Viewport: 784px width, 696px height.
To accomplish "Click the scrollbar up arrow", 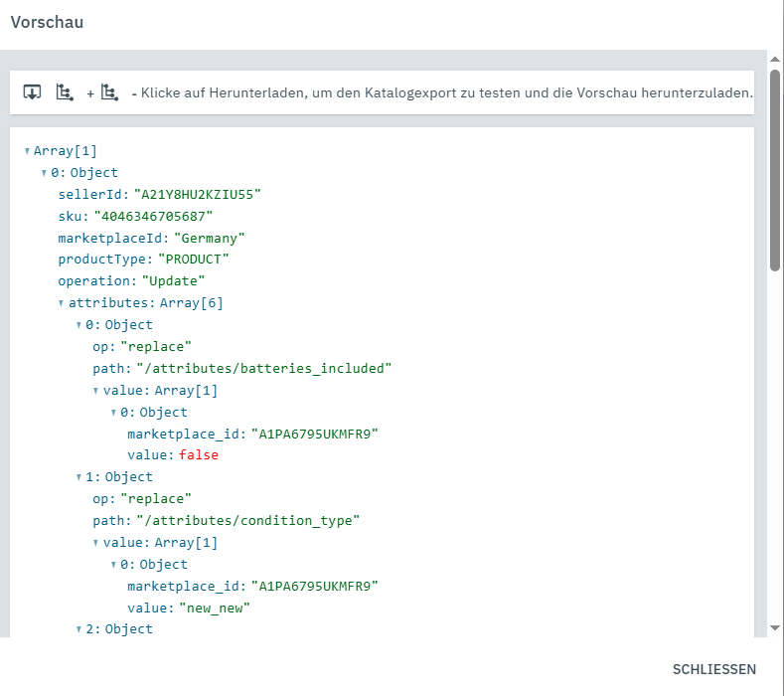I will click(775, 59).
